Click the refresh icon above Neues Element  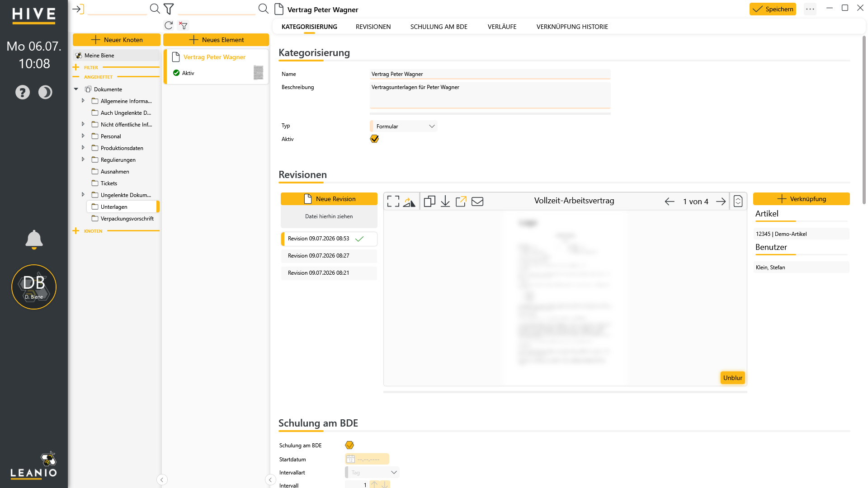[169, 26]
